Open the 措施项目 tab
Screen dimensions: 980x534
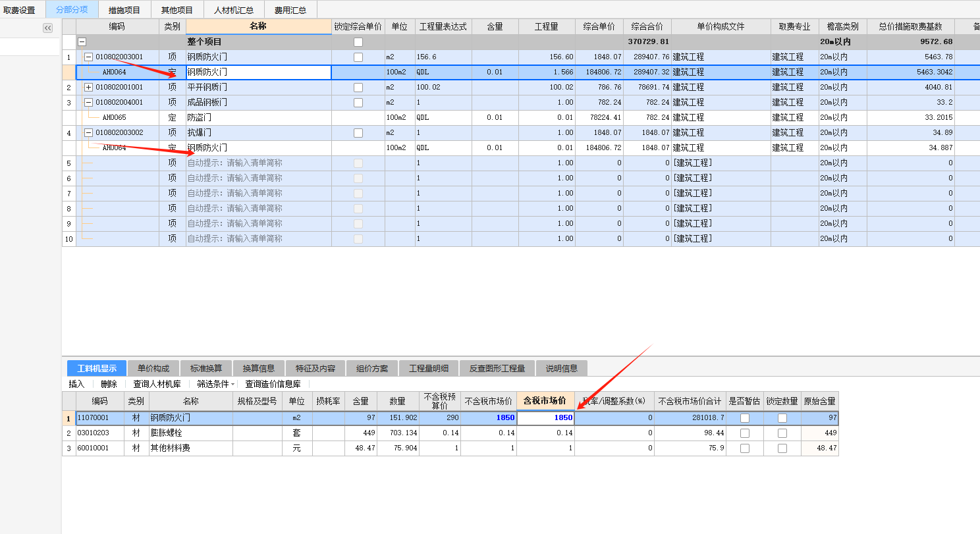[x=124, y=10]
